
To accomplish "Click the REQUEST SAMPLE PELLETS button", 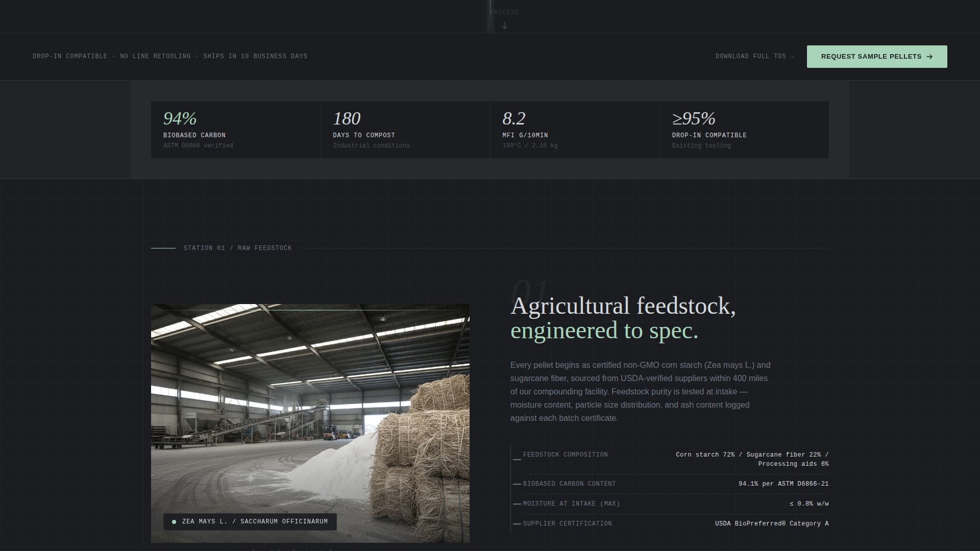I will tap(876, 56).
